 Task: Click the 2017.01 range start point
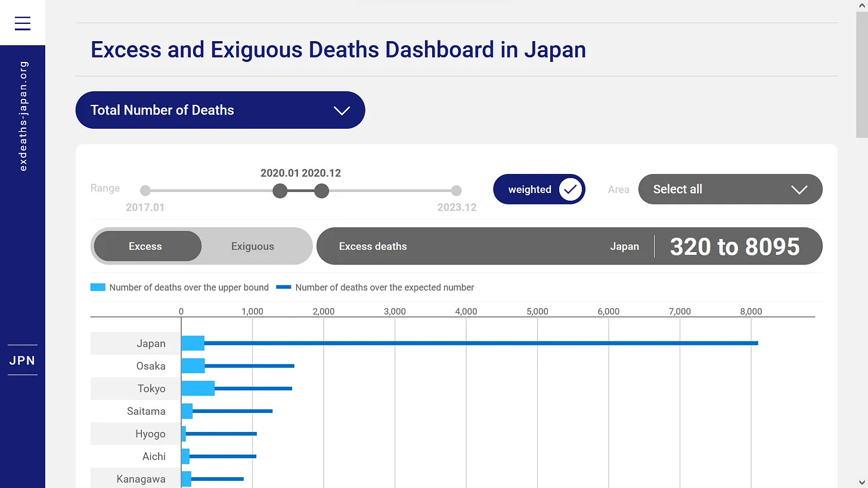point(145,191)
